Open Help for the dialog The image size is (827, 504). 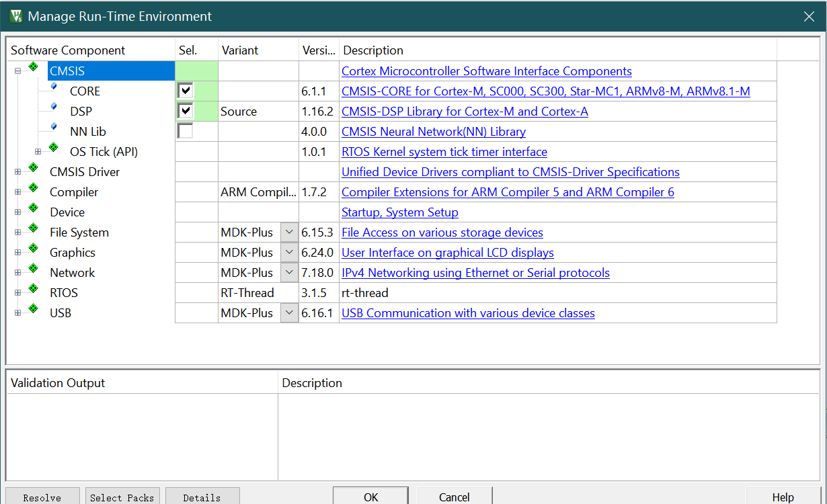tap(783, 497)
